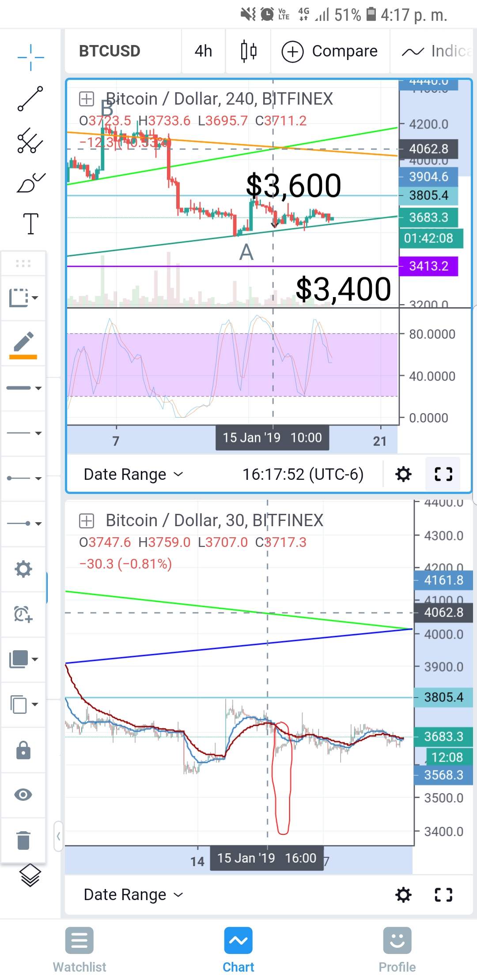Select the trend line drawing tool
The width and height of the screenshot is (477, 980).
[30, 99]
